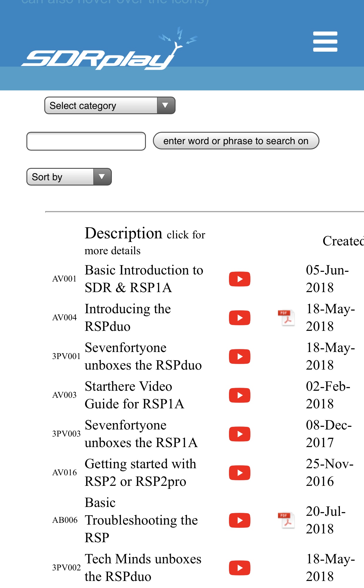Open the PDF for Introducing the RSPduo
The width and height of the screenshot is (364, 588).
[x=286, y=318]
